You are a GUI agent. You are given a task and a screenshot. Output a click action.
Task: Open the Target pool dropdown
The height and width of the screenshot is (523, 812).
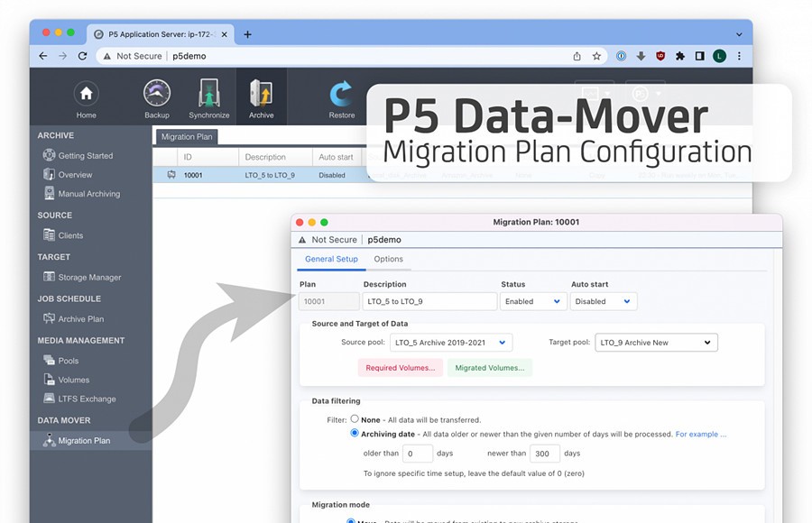(x=656, y=343)
